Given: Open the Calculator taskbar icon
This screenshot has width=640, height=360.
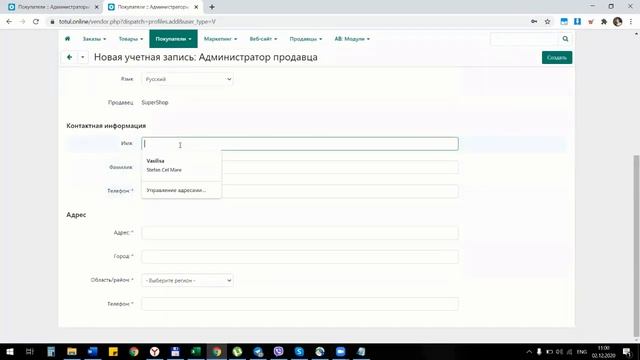Looking at the screenshot, I should coord(51,351).
